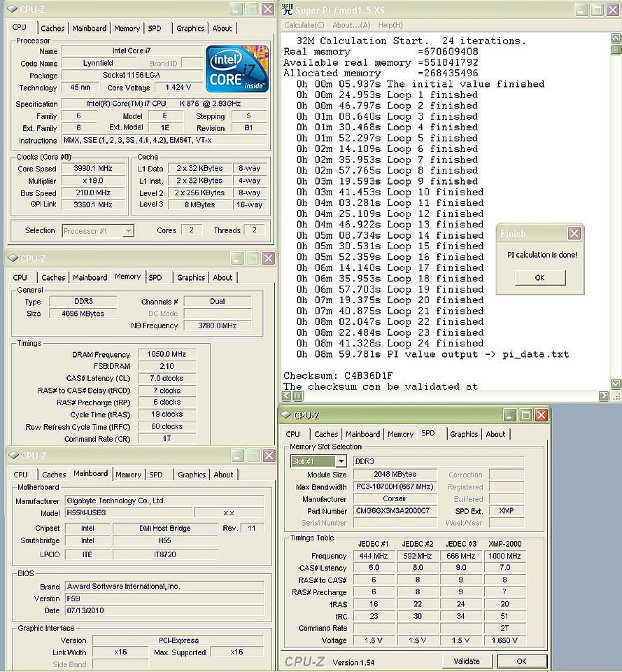Open Memory tab in the SPD window
Viewport: 622px width, 672px height.
click(x=400, y=434)
